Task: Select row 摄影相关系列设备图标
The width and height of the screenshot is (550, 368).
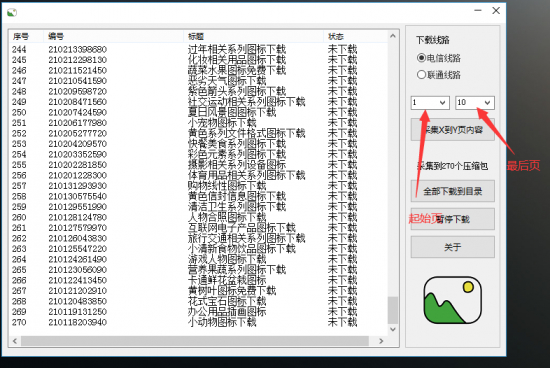Action: 199,165
